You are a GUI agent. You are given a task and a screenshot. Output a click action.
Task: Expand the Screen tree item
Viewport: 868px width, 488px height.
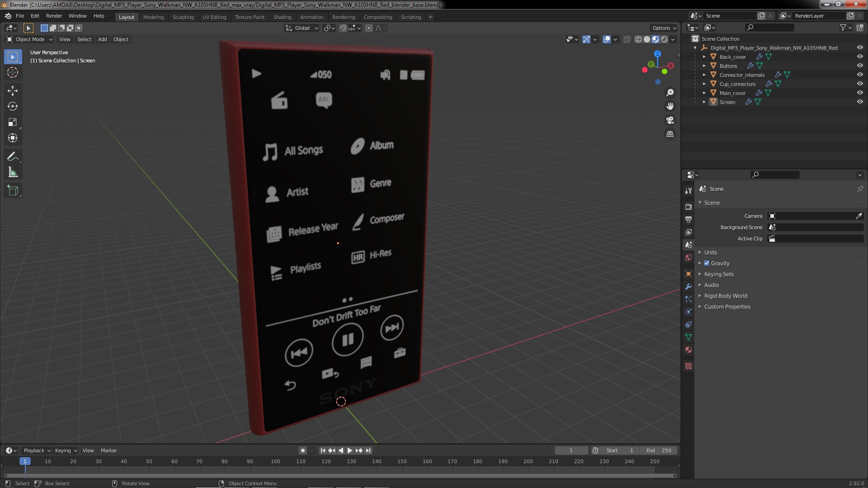[704, 102]
